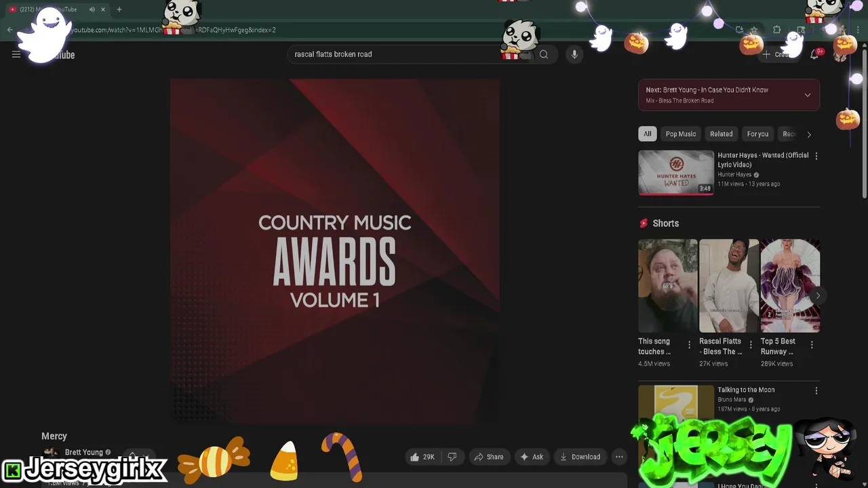
Task: Show more filter chips with right arrow
Action: click(x=809, y=134)
